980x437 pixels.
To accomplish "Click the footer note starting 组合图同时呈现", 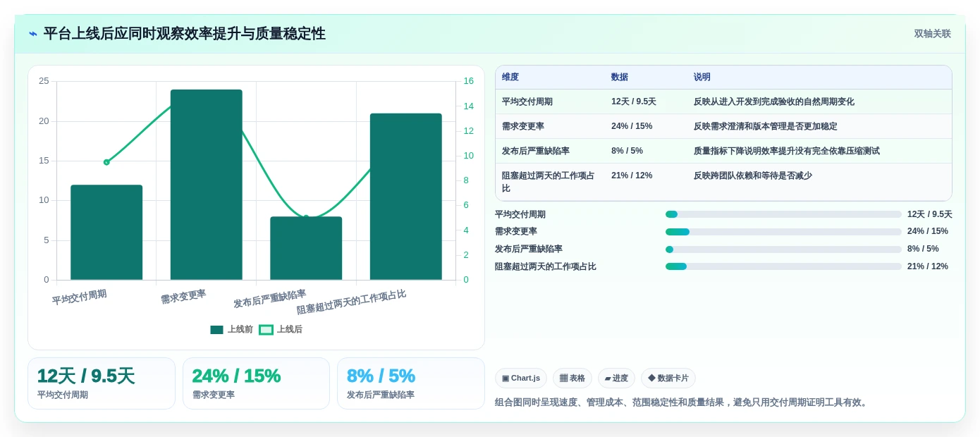I will (682, 402).
